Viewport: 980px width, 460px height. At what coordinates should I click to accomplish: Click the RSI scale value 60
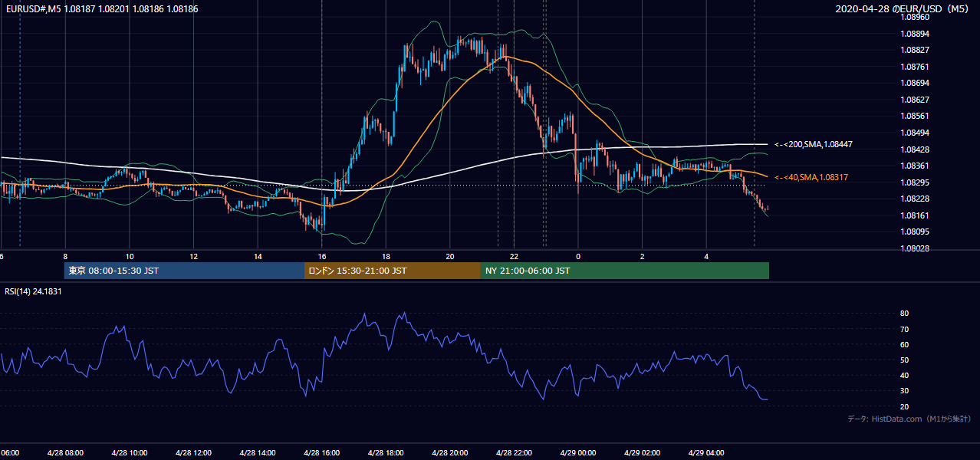click(905, 344)
